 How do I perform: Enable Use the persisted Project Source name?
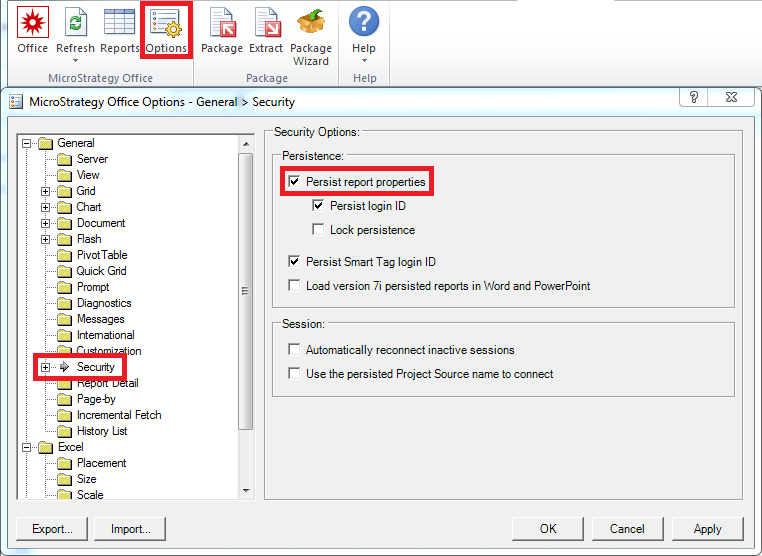click(x=294, y=373)
